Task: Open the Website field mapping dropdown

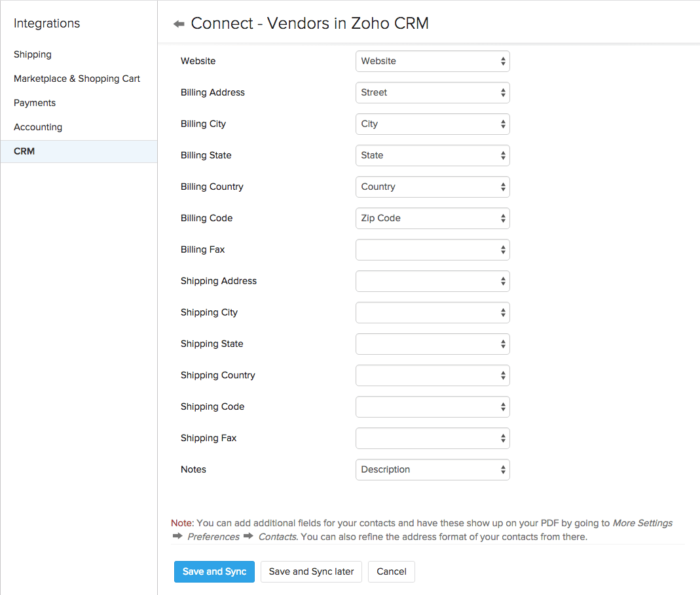Action: tap(432, 61)
